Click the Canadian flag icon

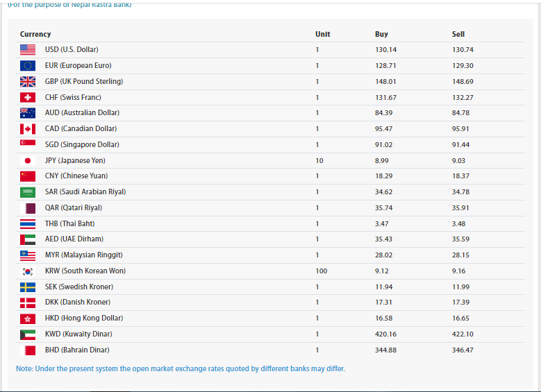click(x=28, y=129)
